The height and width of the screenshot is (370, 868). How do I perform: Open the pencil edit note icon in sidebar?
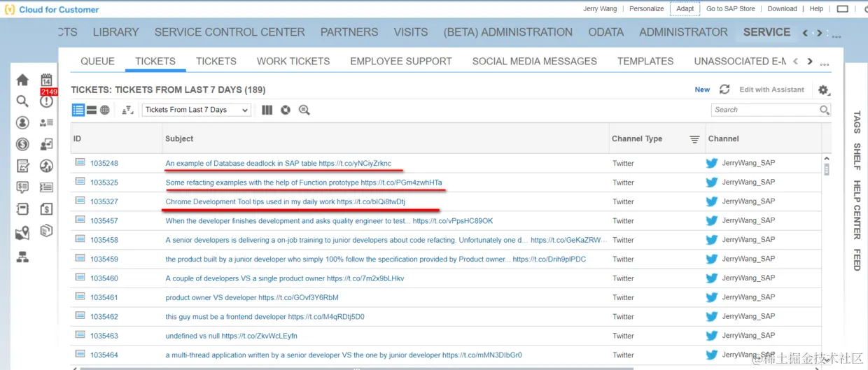click(x=22, y=166)
